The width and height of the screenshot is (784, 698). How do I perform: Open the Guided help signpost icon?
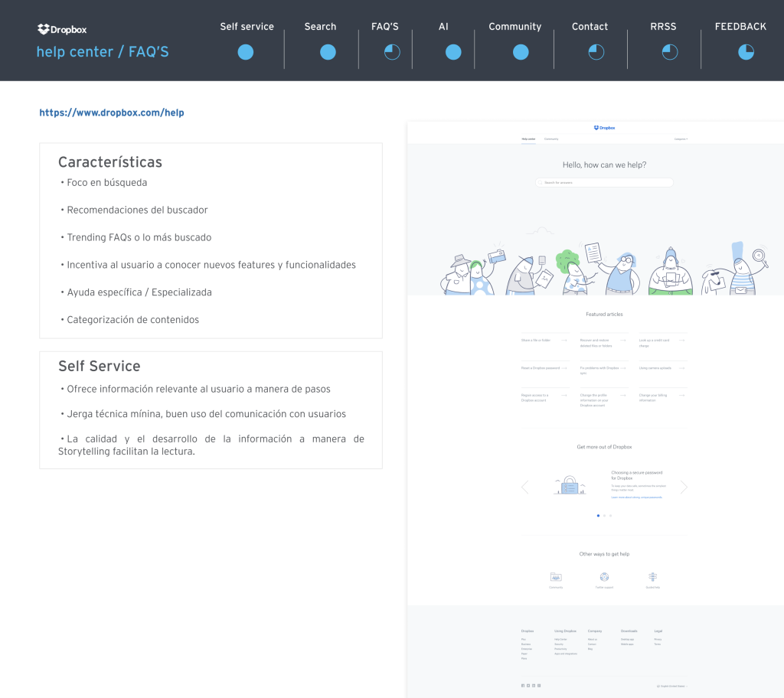(652, 577)
